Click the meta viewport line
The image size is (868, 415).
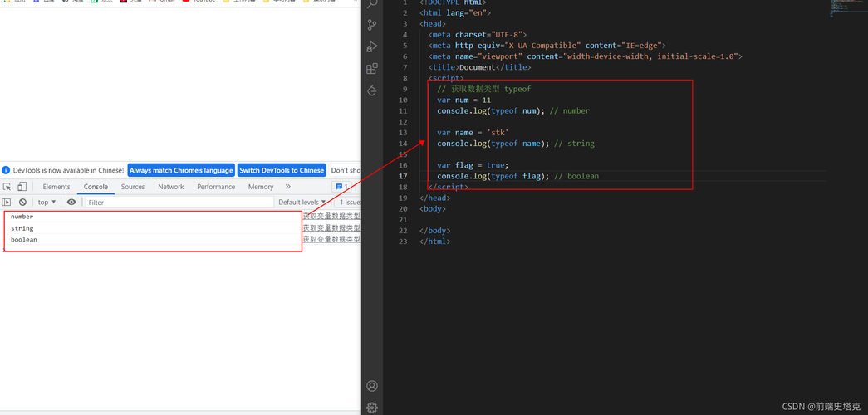click(x=585, y=56)
